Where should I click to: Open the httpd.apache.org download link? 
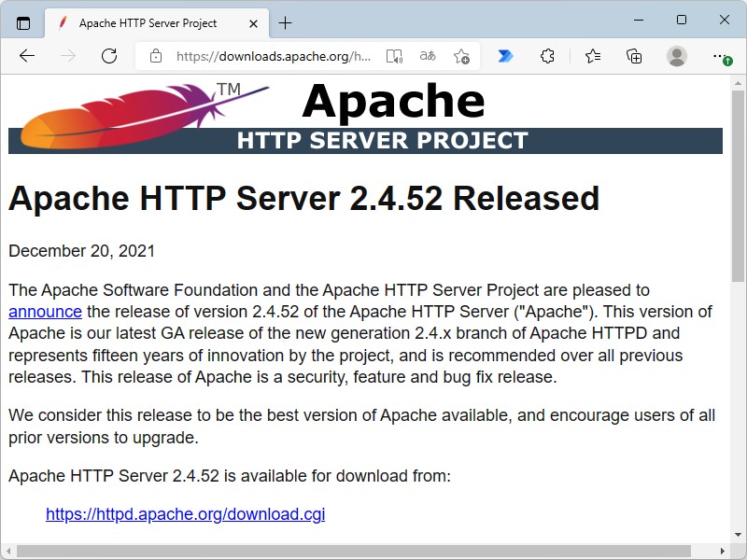click(185, 514)
